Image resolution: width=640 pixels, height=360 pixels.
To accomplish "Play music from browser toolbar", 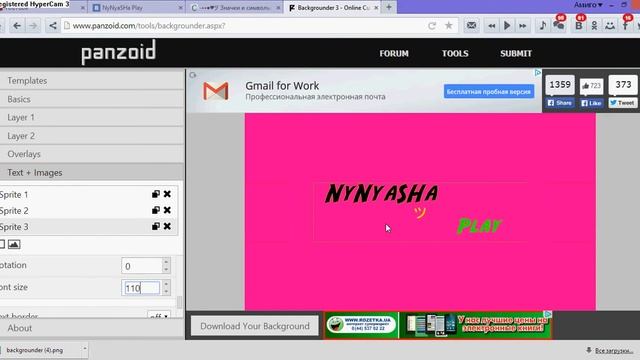I will click(507, 26).
